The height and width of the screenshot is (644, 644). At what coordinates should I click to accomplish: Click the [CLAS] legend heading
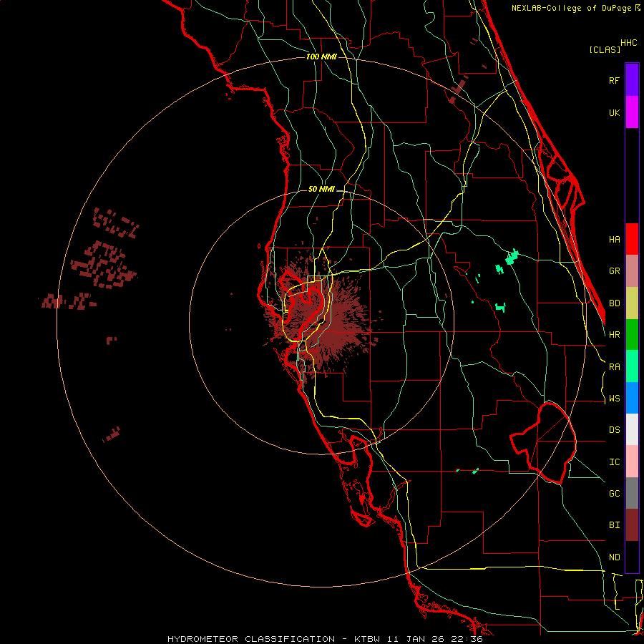(605, 50)
